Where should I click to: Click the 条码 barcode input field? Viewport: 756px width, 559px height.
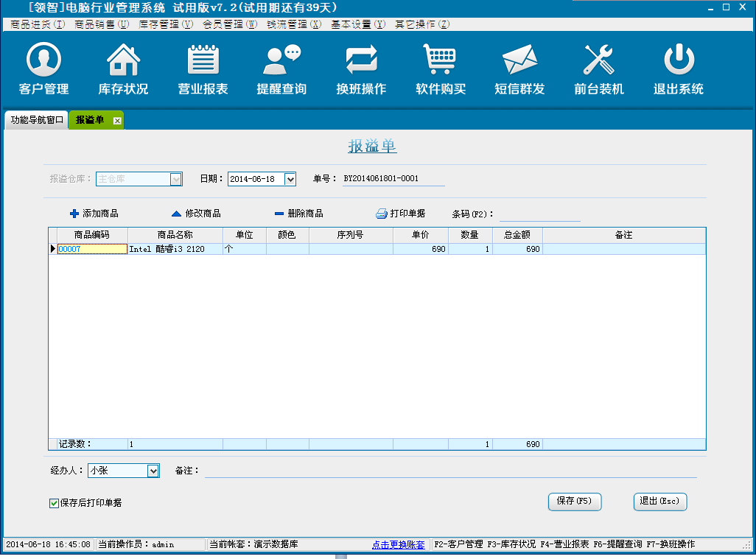[539, 214]
